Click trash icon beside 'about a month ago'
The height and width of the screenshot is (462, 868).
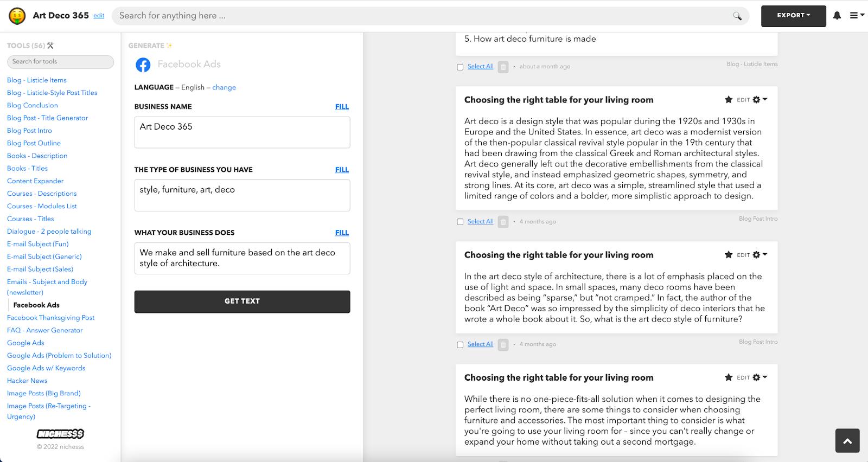pos(503,67)
